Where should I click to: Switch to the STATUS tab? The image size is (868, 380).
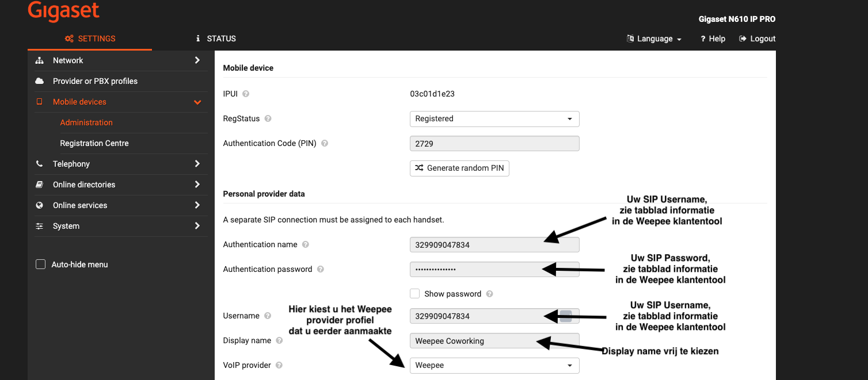[x=216, y=39]
